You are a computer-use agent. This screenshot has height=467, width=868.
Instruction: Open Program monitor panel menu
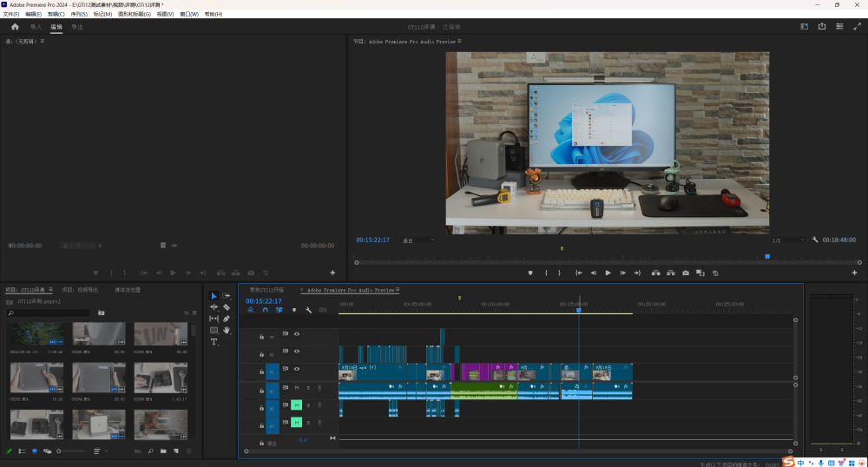point(459,41)
